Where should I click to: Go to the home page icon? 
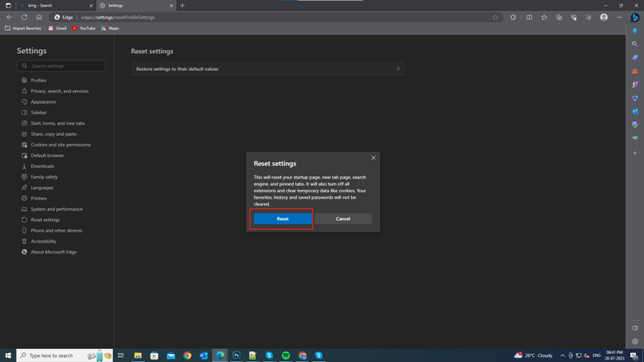click(39, 17)
